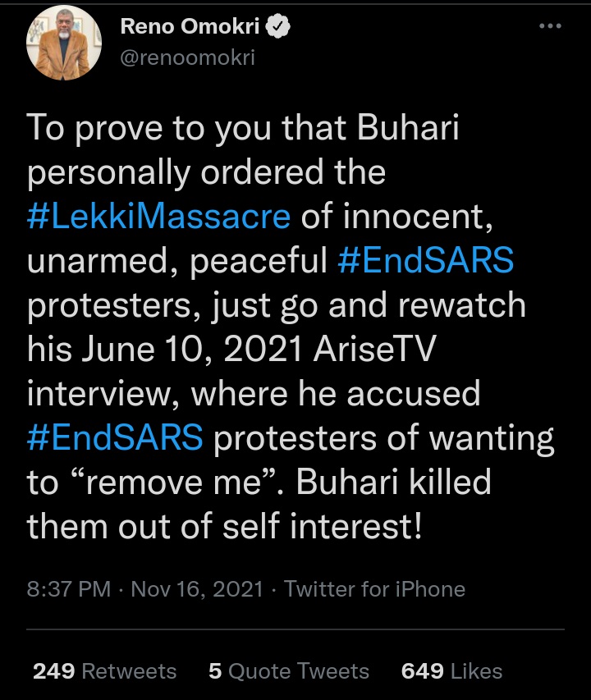Screen dimensions: 591x700
Task: View the 249 Retweets list
Action: tap(104, 671)
